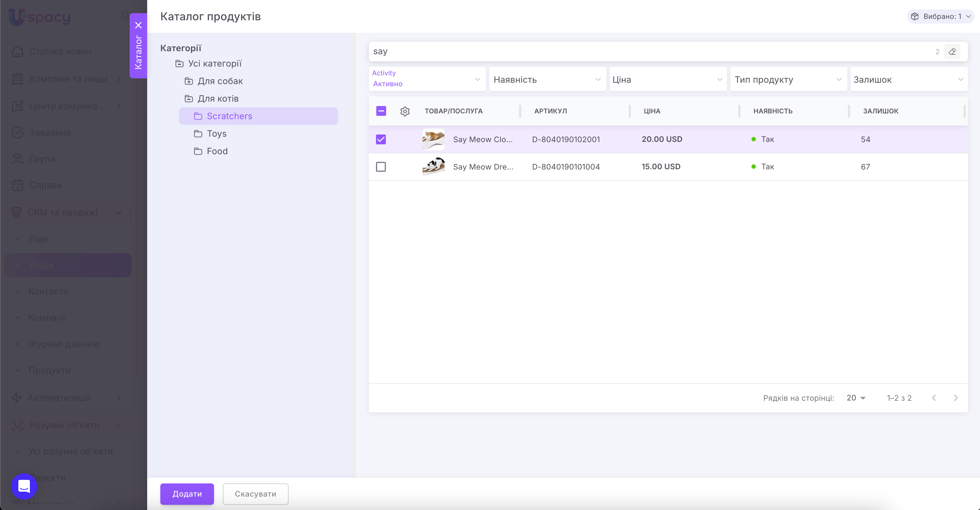Click the table column settings gear icon

(x=405, y=111)
